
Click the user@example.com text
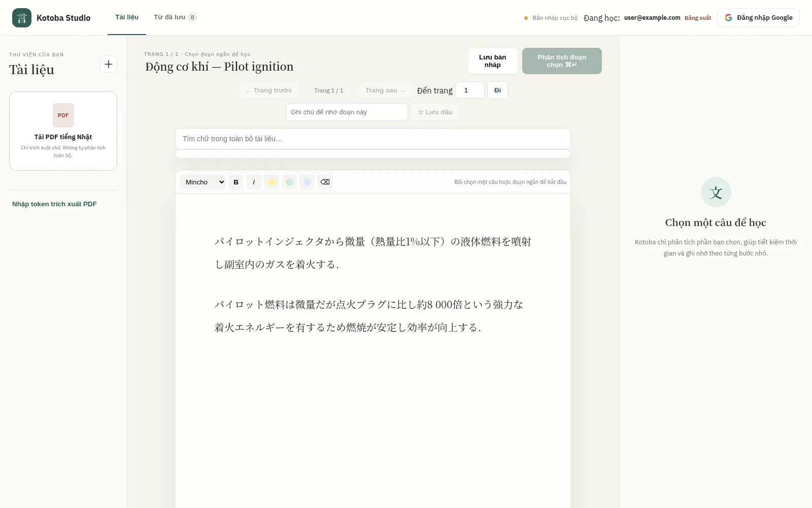pos(652,18)
